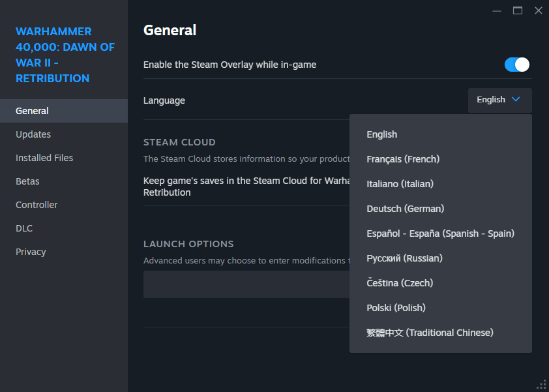The height and width of the screenshot is (392, 549).
Task: Collapse the Language dropdown showing English
Action: 499,100
